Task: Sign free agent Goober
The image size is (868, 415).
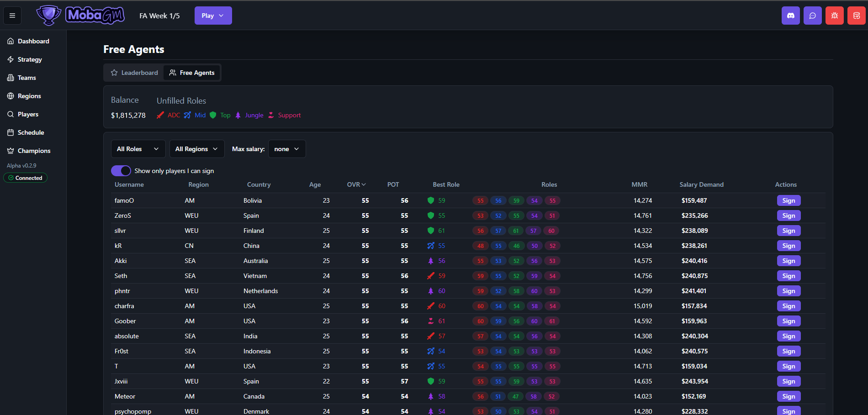Action: 789,321
